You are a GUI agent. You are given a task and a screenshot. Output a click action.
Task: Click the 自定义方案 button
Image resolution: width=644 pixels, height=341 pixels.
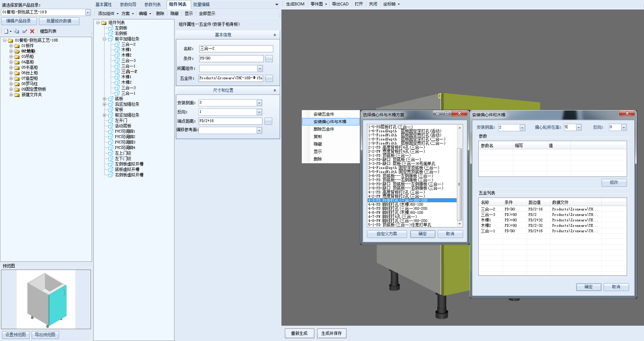(387, 234)
